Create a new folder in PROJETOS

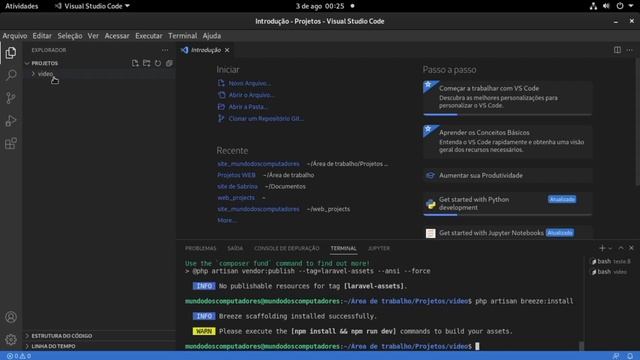coord(147,63)
